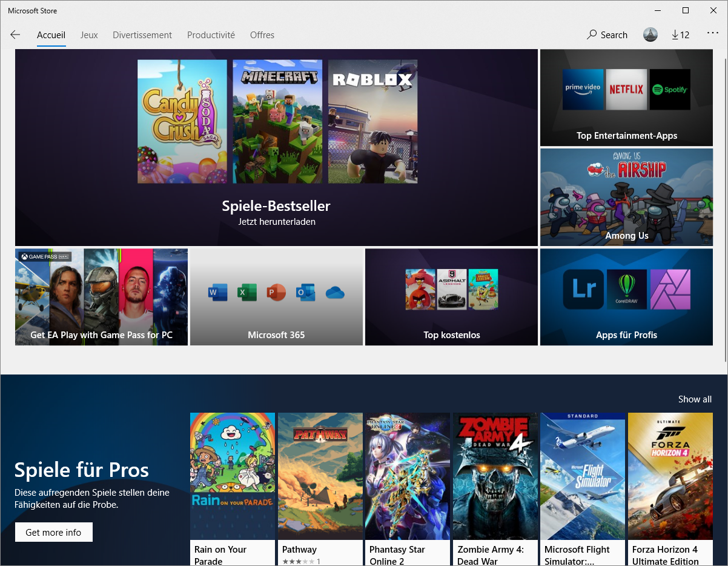Open the Top Entertainment-Apps tile

[x=626, y=98]
